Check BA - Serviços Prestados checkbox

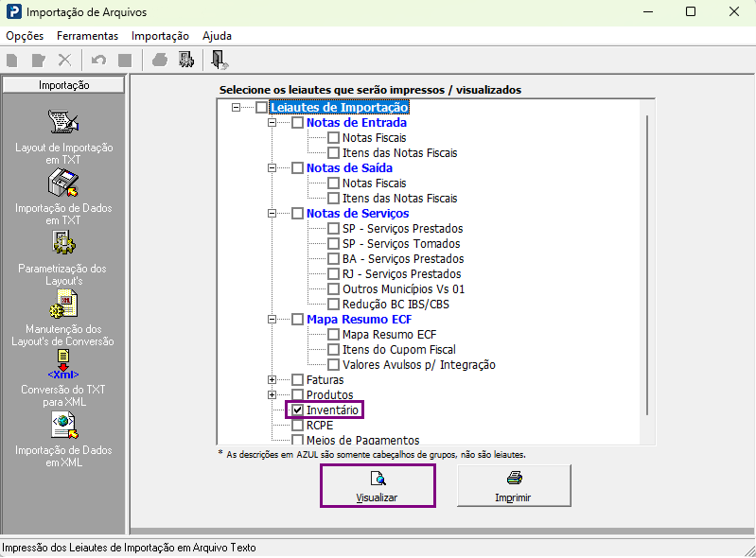pos(334,259)
